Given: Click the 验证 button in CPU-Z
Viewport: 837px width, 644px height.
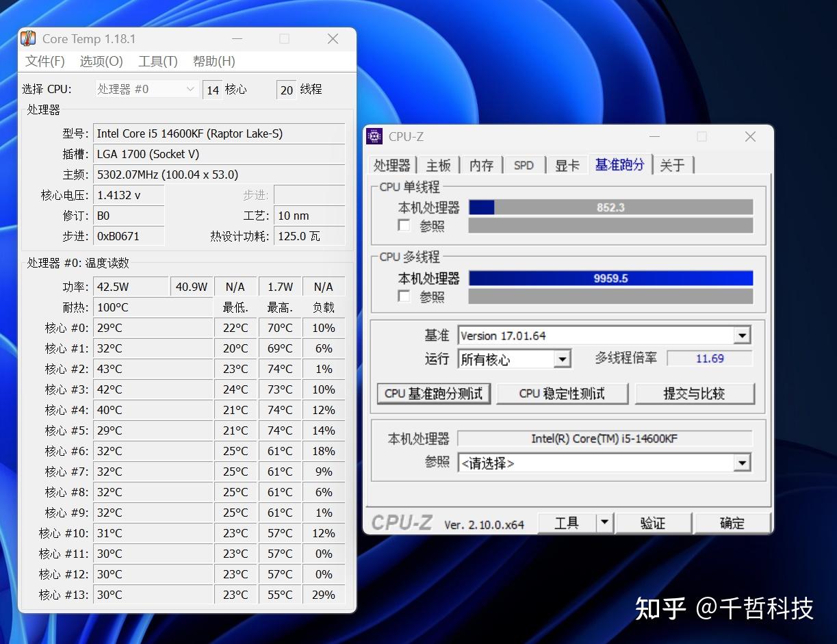Looking at the screenshot, I should pyautogui.click(x=653, y=523).
